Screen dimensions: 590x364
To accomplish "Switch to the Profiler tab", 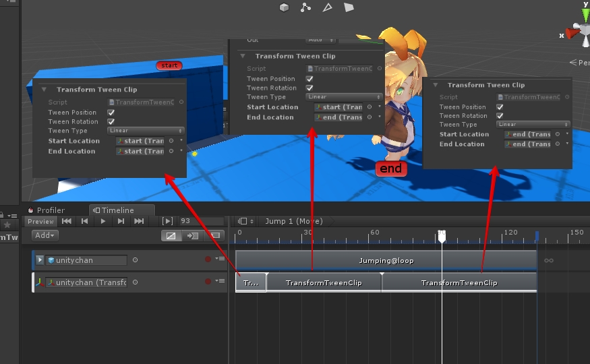I will click(x=47, y=210).
